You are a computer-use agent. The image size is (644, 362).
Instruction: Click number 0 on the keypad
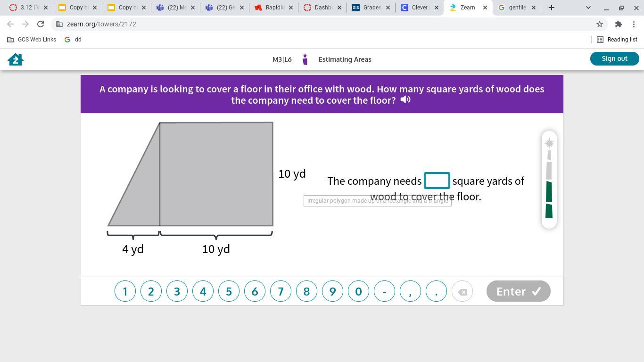(358, 292)
